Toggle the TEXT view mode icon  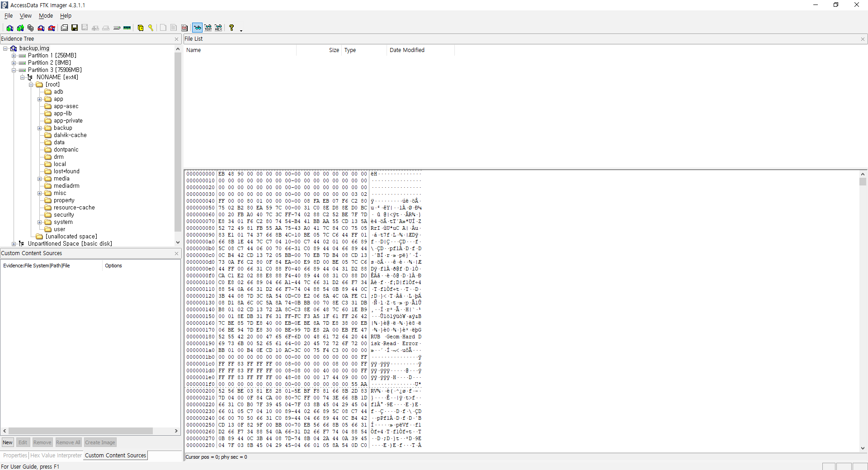coord(208,28)
